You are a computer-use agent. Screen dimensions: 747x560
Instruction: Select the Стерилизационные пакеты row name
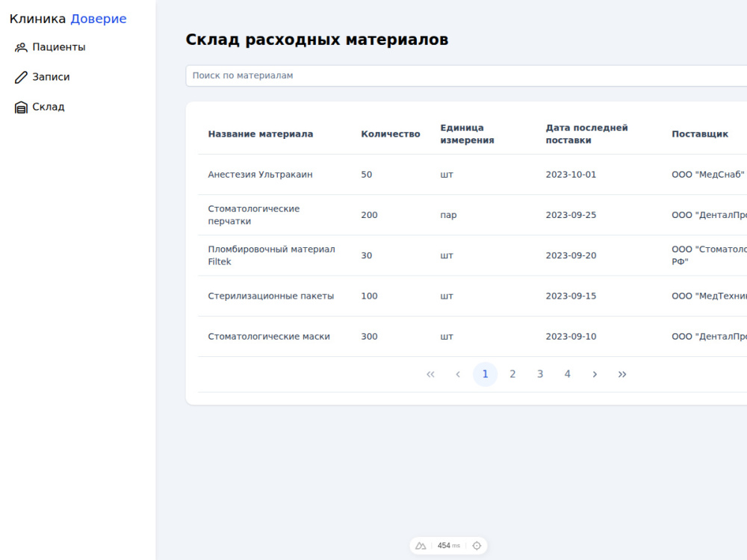pyautogui.click(x=271, y=296)
